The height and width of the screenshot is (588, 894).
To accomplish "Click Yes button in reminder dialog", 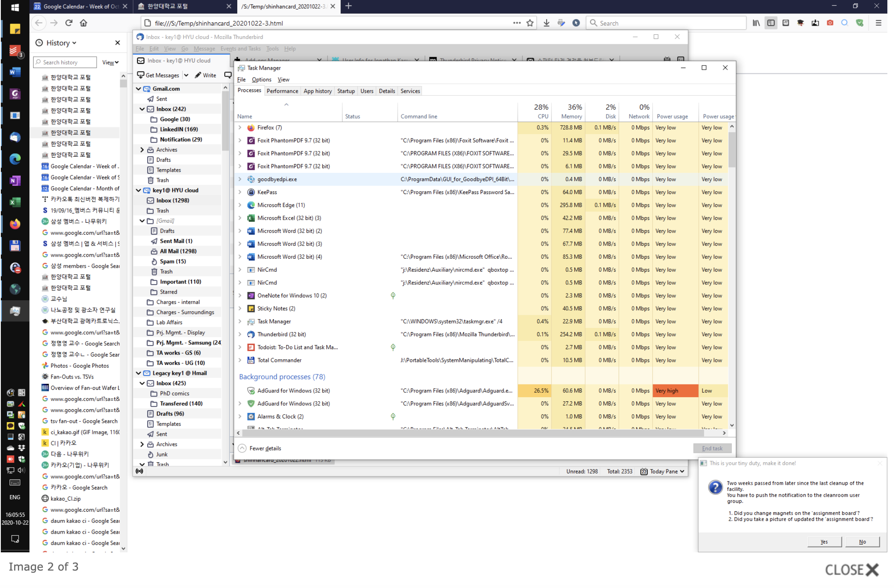I will click(x=824, y=542).
